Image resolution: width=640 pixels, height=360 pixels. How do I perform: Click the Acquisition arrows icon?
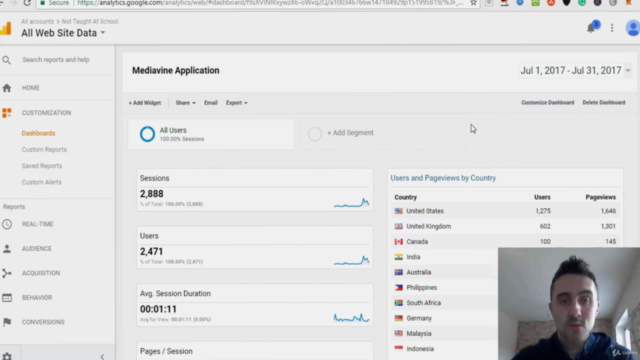pos(7,273)
